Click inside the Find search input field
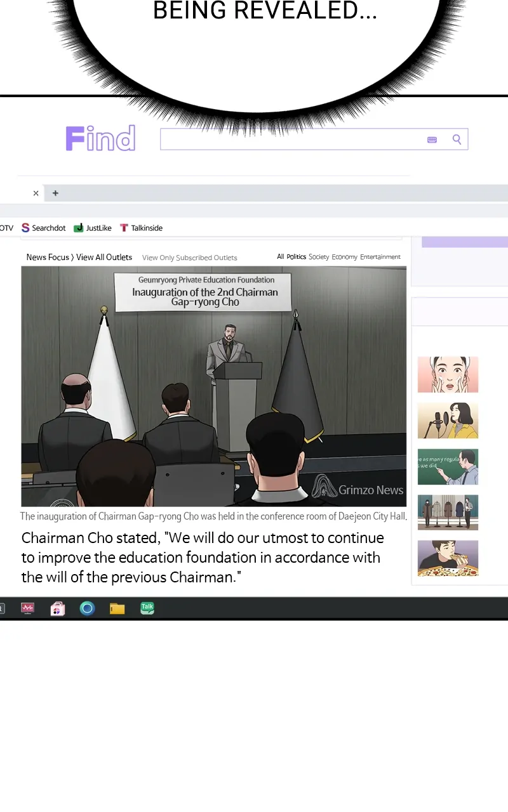508x812 pixels. pos(292,140)
